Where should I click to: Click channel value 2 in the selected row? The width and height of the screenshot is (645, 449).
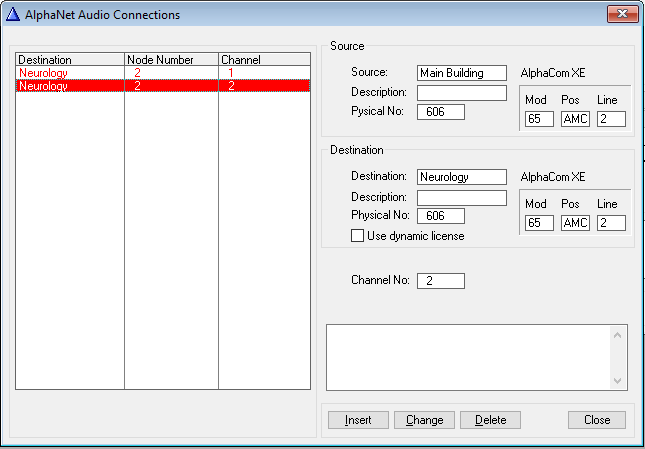click(231, 86)
